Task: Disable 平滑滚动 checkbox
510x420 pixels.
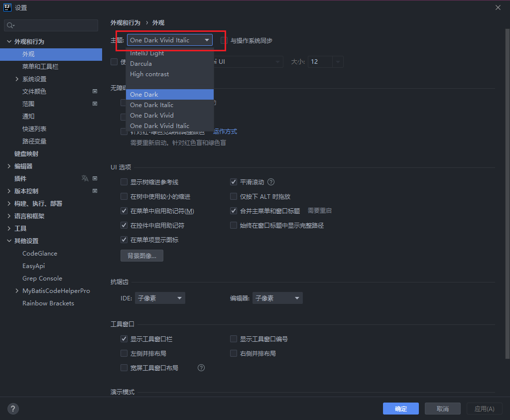Action: (x=234, y=182)
